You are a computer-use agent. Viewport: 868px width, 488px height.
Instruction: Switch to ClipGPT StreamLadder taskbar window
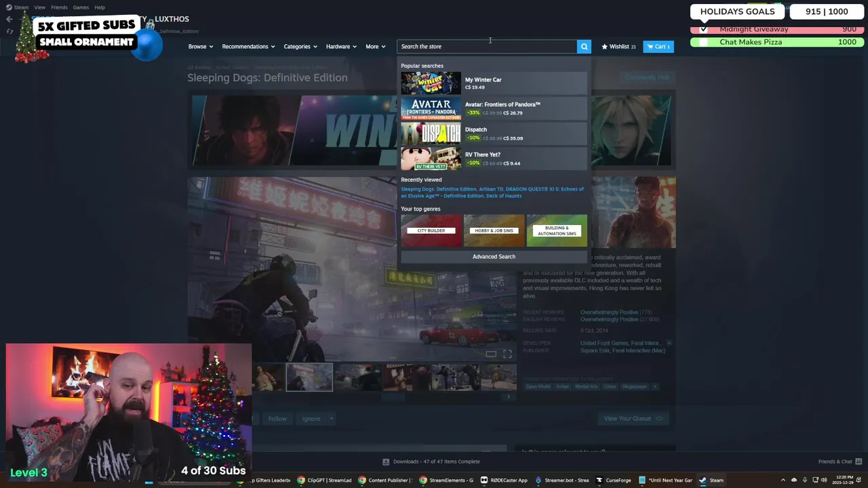click(325, 480)
